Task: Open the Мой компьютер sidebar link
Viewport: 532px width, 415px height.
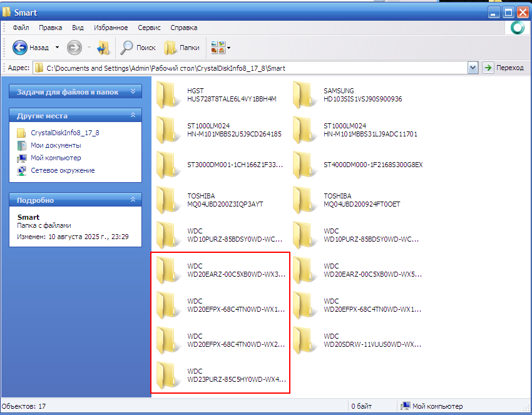Action: tap(56, 158)
